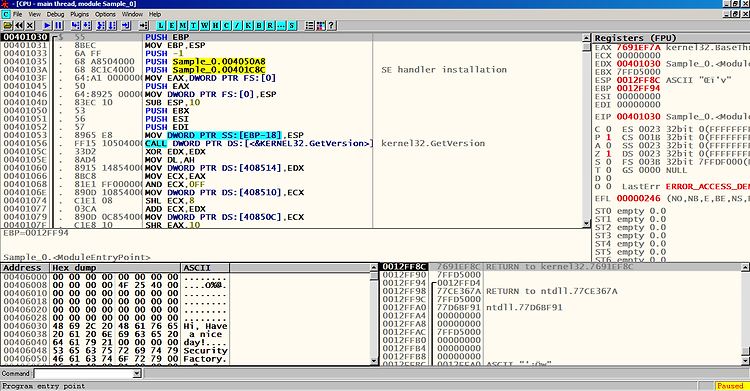Click the Hex dump column header
Viewport: 750px width, 391px height.
point(115,268)
